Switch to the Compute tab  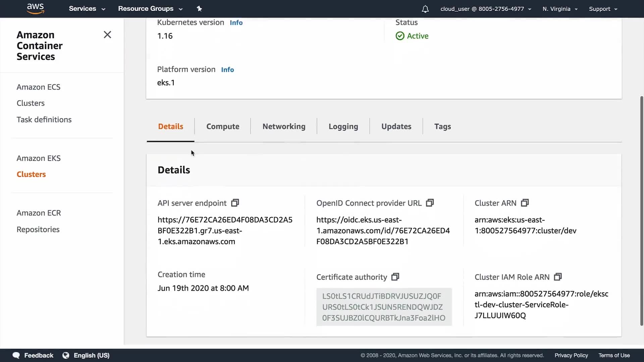pyautogui.click(x=223, y=126)
